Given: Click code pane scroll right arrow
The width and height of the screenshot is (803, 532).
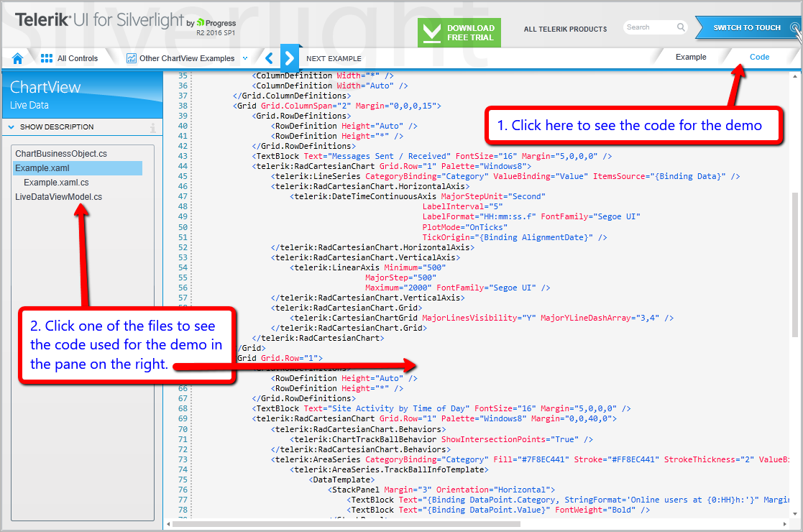Looking at the screenshot, I should click(x=785, y=524).
